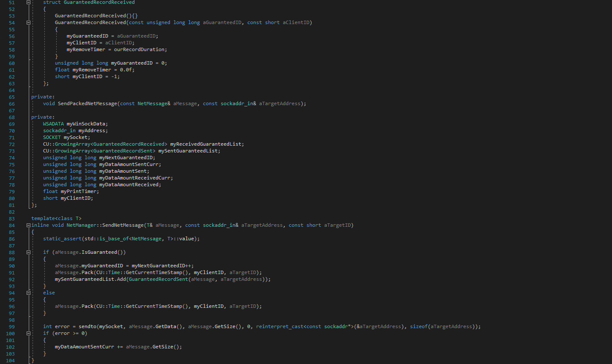
Task: Click myDataAmountReceived member on line 78
Action: (x=129, y=185)
